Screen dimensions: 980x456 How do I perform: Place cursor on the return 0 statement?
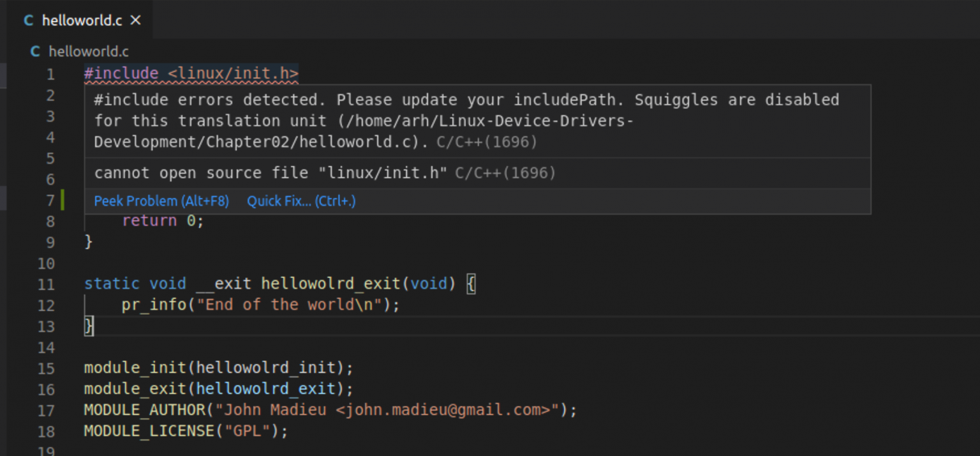(x=163, y=221)
